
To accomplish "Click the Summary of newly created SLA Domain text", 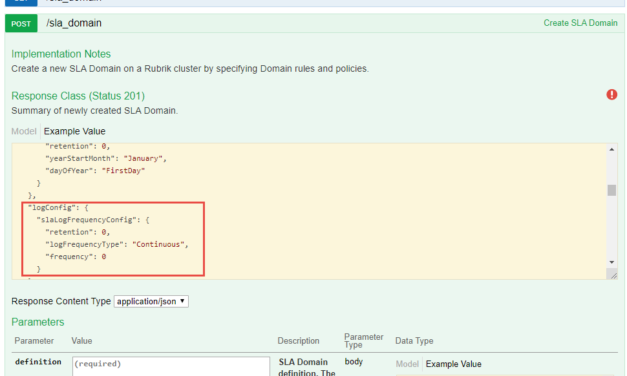I will coord(94,111).
